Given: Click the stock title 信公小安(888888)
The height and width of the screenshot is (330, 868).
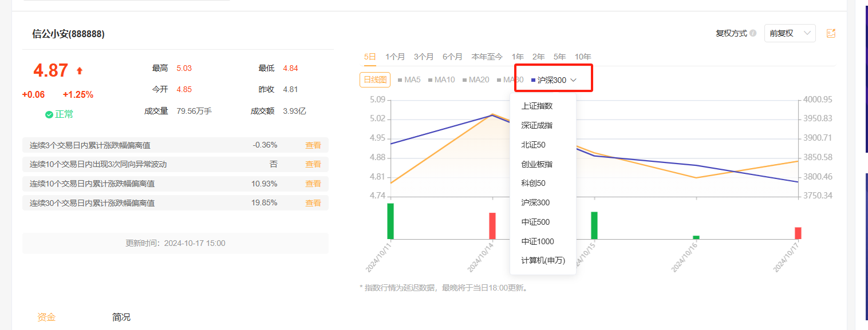Looking at the screenshot, I should tap(68, 34).
